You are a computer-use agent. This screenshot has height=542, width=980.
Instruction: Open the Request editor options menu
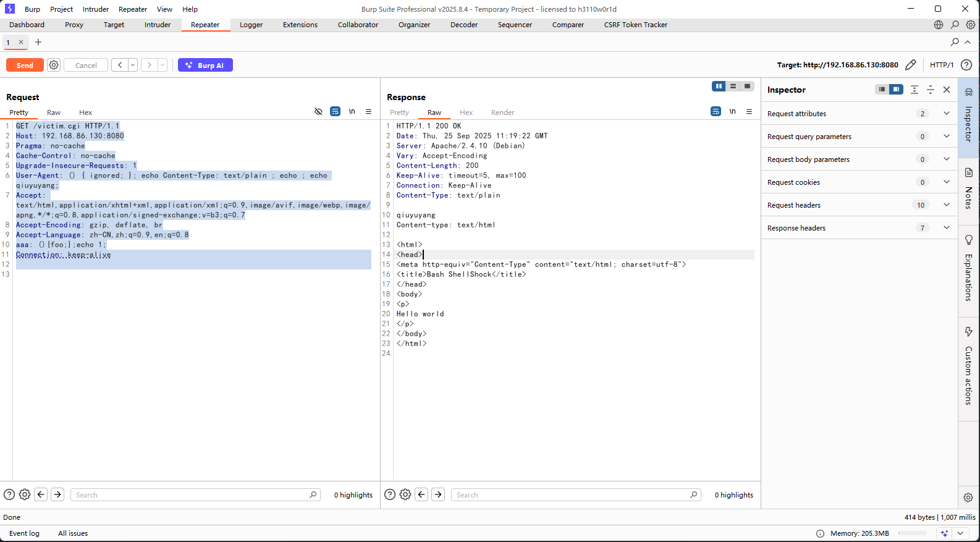point(369,112)
